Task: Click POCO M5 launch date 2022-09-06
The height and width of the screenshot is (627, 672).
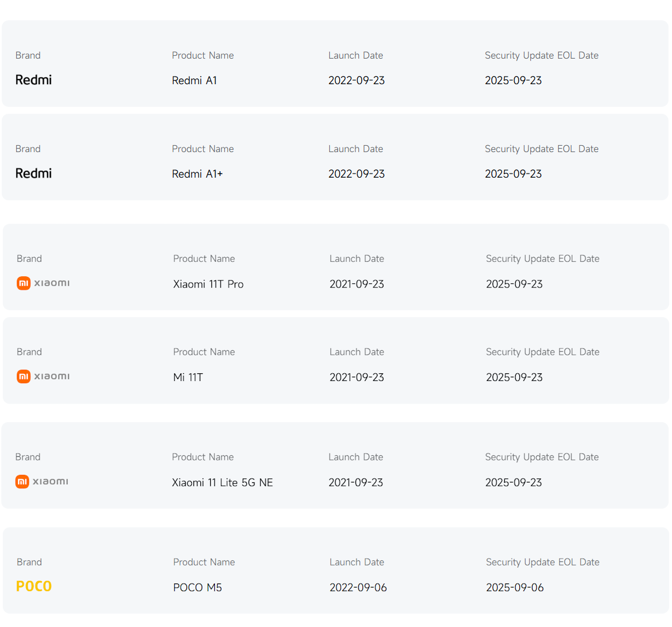Action: (x=358, y=588)
